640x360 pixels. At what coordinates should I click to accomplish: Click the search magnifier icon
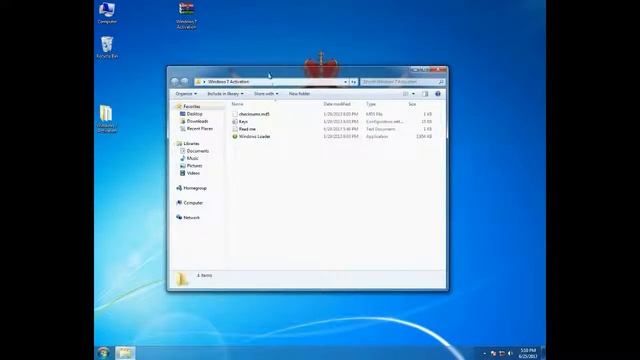441,82
